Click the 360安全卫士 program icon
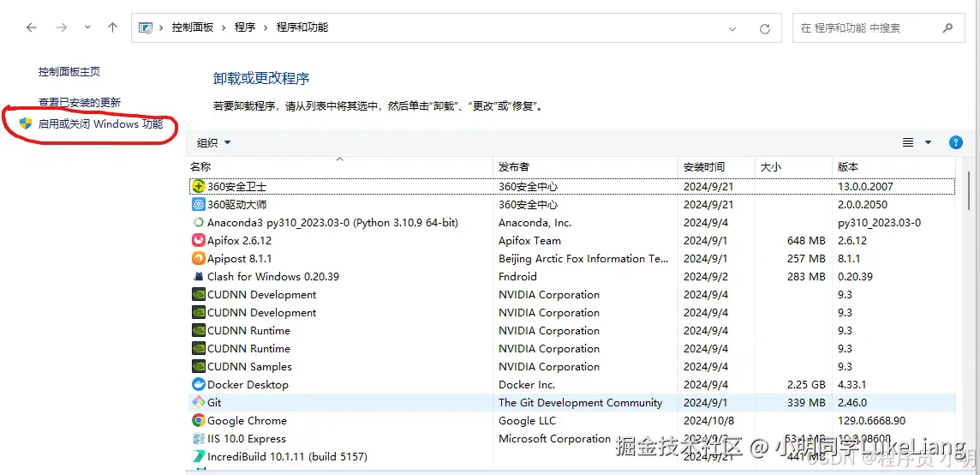This screenshot has width=980, height=475. (199, 186)
